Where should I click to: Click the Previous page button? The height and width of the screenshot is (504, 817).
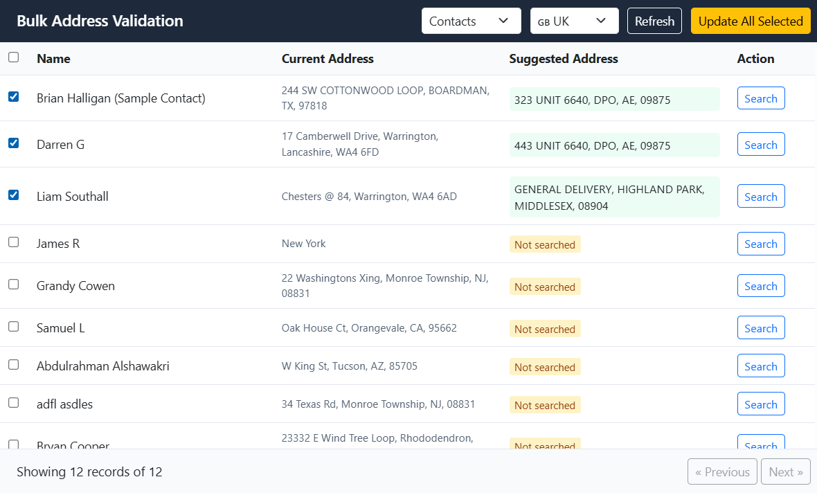click(x=722, y=472)
